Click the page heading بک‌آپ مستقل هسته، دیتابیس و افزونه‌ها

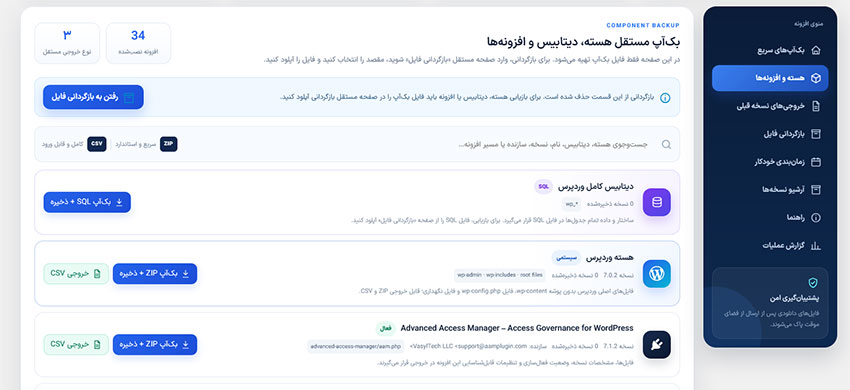tap(583, 42)
